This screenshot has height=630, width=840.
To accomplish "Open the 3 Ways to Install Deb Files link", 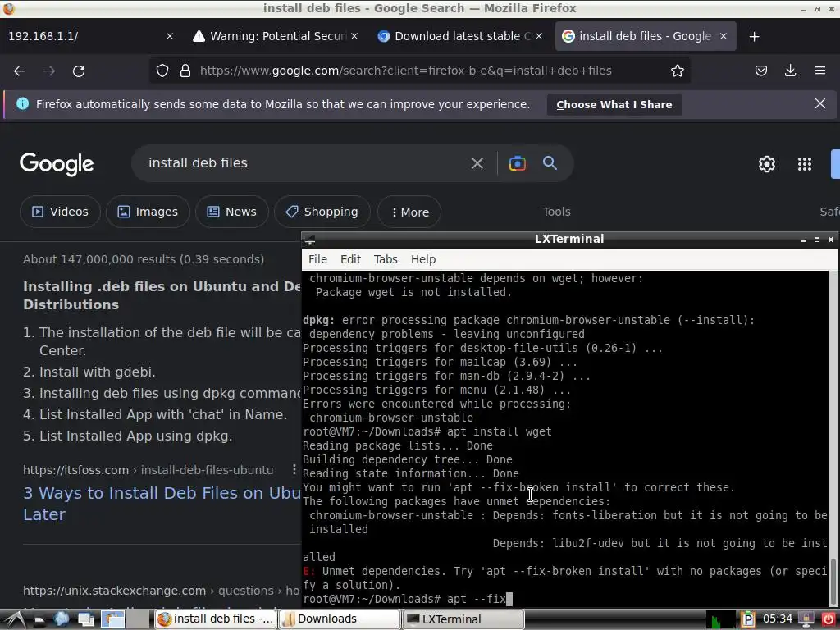I will (162, 504).
